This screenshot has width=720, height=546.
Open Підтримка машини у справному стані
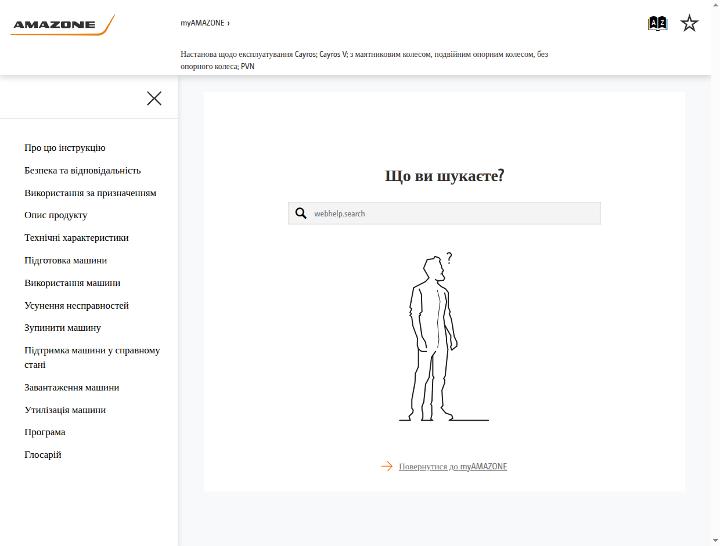[x=92, y=357]
